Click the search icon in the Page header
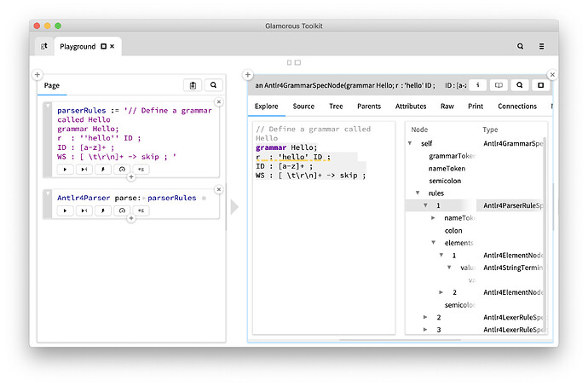This screenshot has width=588, height=386. (213, 85)
